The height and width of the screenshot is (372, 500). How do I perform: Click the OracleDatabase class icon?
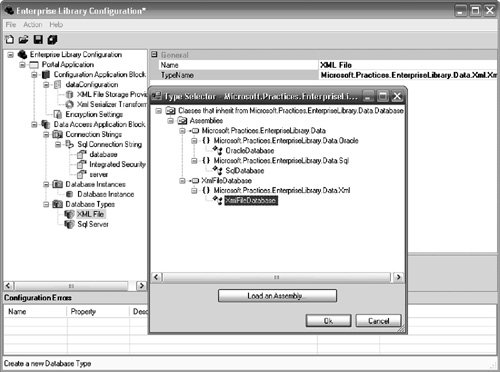(218, 150)
